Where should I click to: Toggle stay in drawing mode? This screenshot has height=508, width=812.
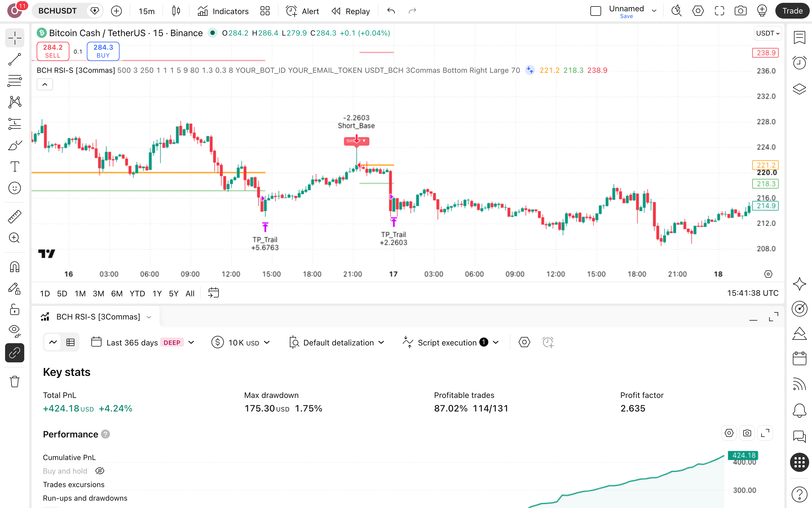14,289
